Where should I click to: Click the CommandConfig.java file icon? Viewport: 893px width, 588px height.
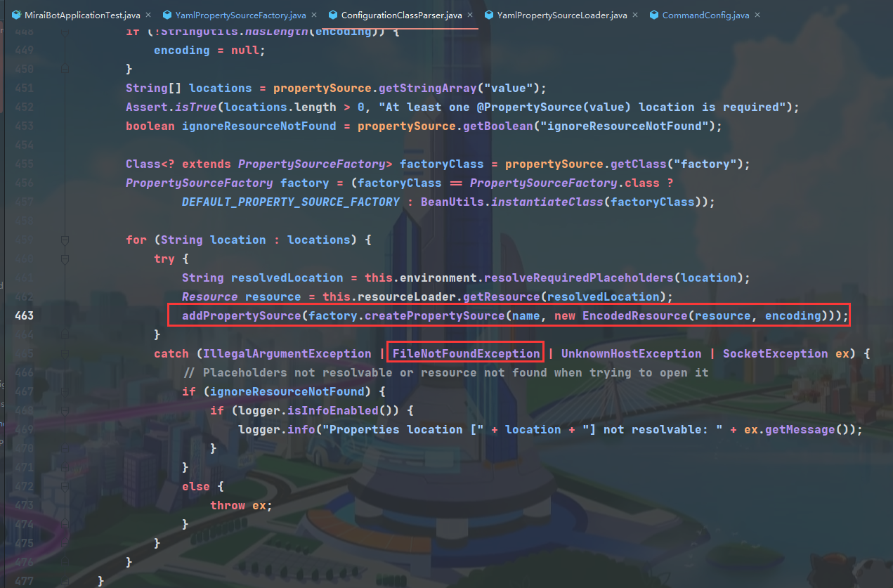654,15
